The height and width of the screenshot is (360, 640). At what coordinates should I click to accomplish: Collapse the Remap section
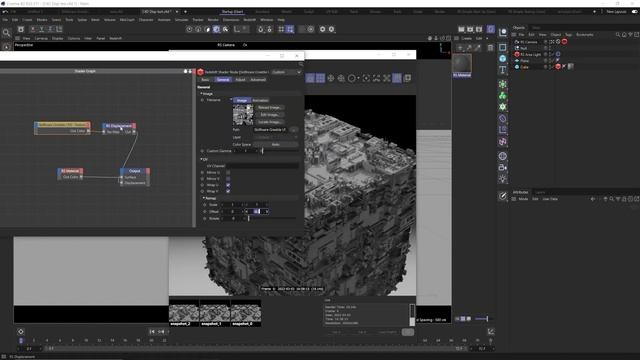coord(204,198)
